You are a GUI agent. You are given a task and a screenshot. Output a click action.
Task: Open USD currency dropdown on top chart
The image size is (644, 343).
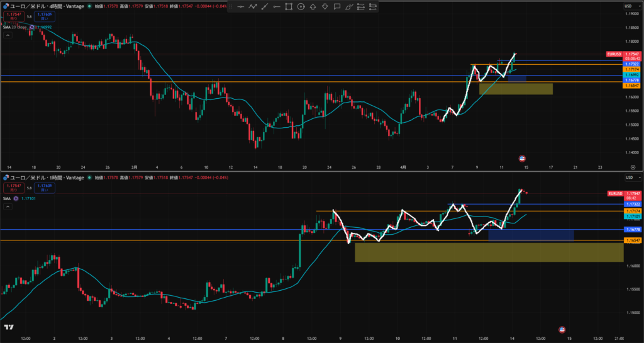[628, 6]
